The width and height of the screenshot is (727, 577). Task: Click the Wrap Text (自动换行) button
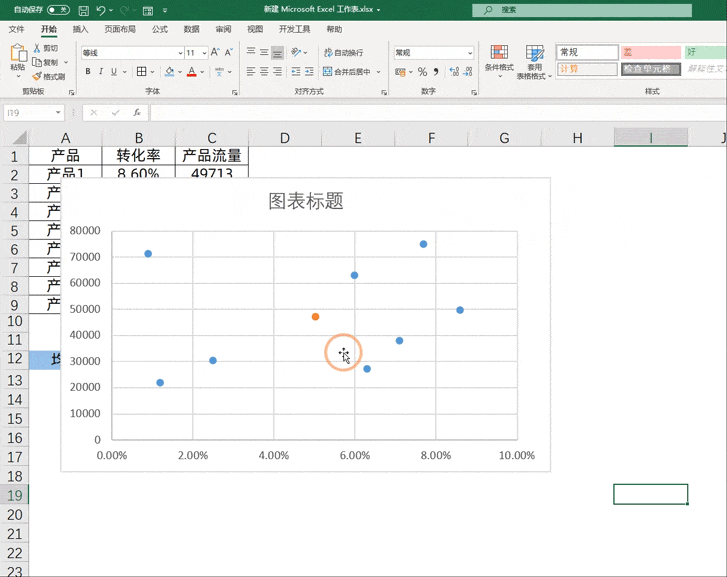point(343,52)
